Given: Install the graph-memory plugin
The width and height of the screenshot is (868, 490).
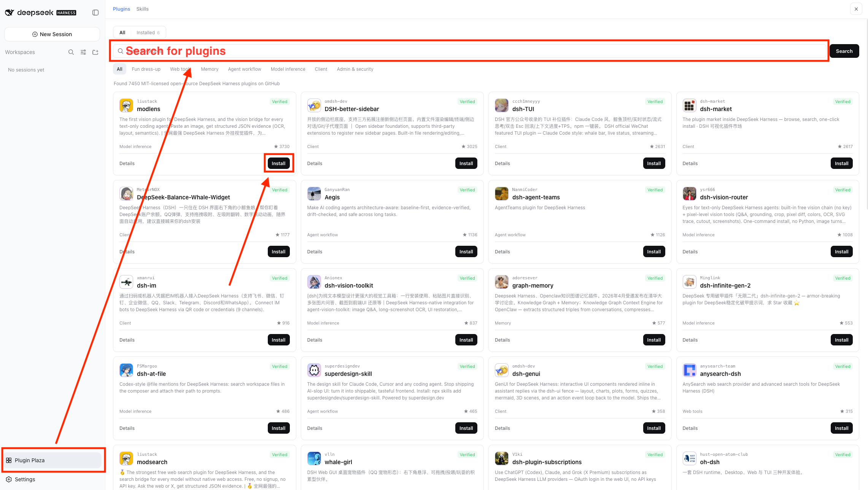Looking at the screenshot, I should tap(654, 340).
